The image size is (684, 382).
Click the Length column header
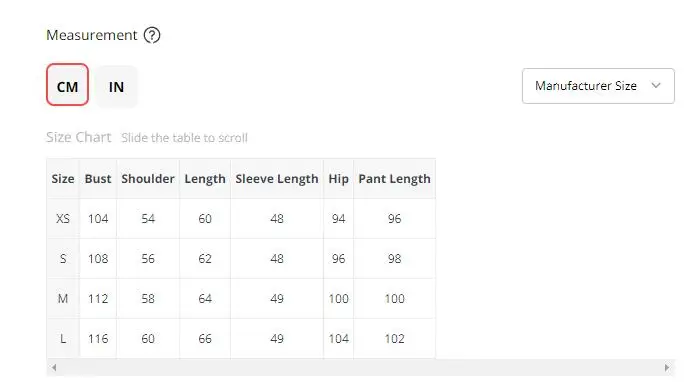point(205,179)
